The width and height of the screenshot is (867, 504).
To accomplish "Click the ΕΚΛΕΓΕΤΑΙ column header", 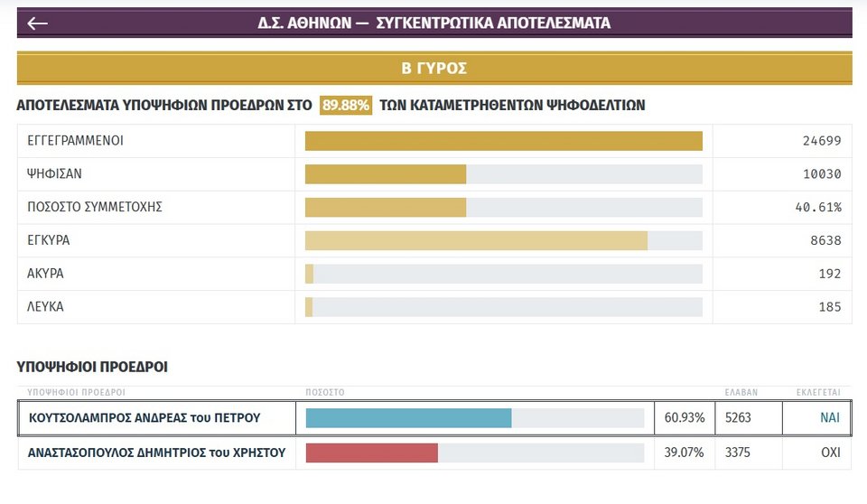I will tap(817, 393).
